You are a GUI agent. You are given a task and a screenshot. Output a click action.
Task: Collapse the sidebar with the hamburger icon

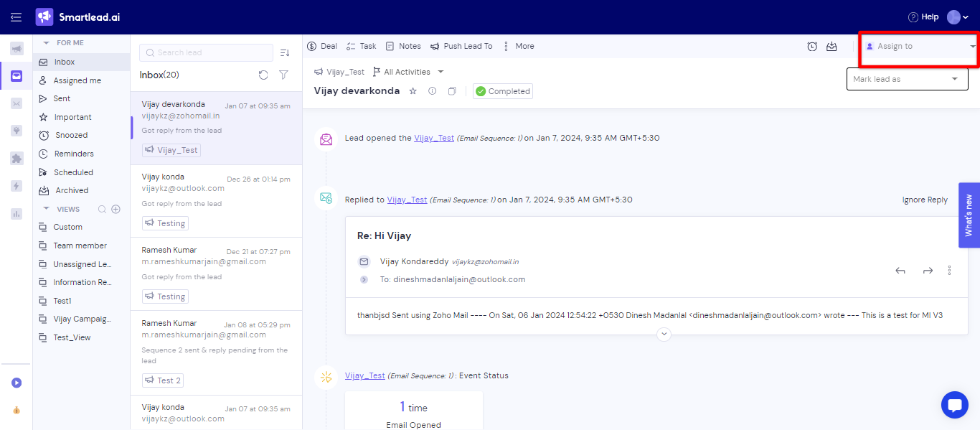tap(16, 17)
